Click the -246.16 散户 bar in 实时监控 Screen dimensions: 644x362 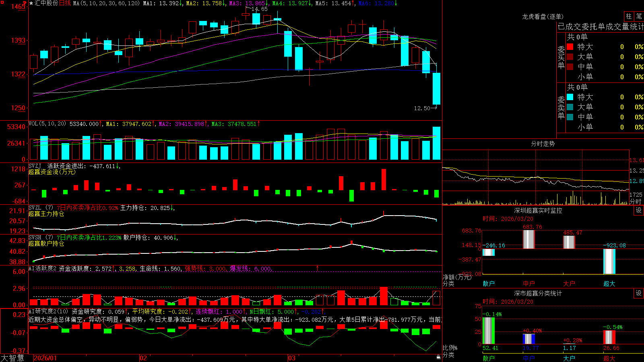[488, 252]
